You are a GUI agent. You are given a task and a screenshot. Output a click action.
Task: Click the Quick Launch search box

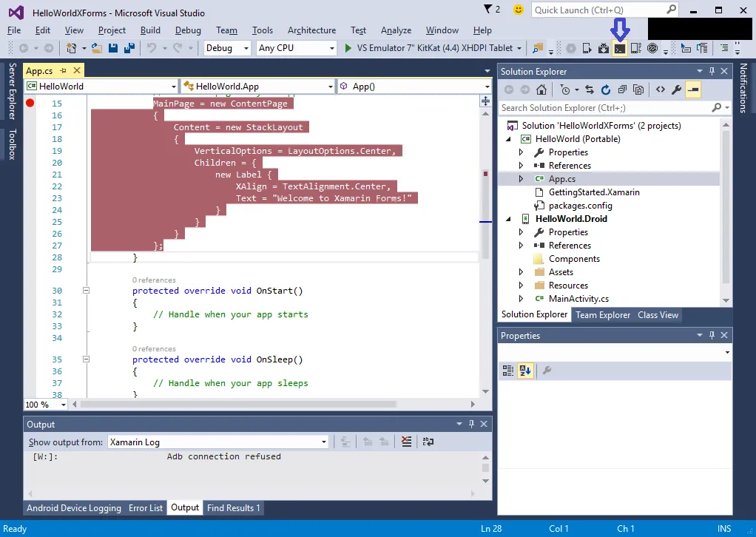click(604, 10)
